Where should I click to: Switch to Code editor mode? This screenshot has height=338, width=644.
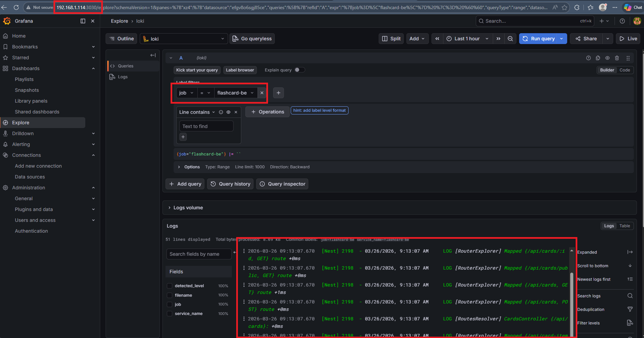[625, 70]
